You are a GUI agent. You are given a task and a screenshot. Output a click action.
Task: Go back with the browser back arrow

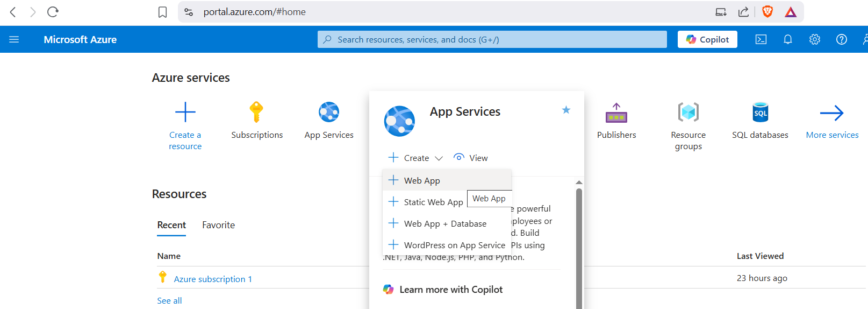pyautogui.click(x=13, y=12)
